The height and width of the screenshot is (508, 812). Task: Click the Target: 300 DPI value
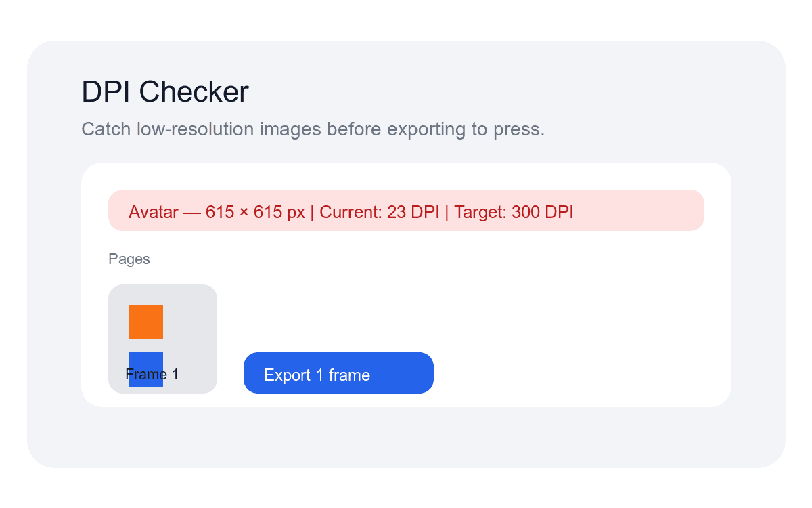(515, 212)
